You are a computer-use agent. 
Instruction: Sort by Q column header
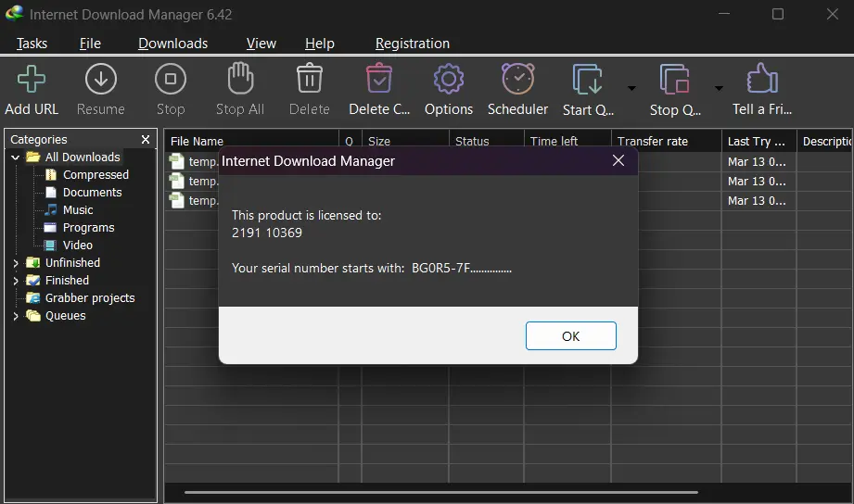tap(351, 141)
